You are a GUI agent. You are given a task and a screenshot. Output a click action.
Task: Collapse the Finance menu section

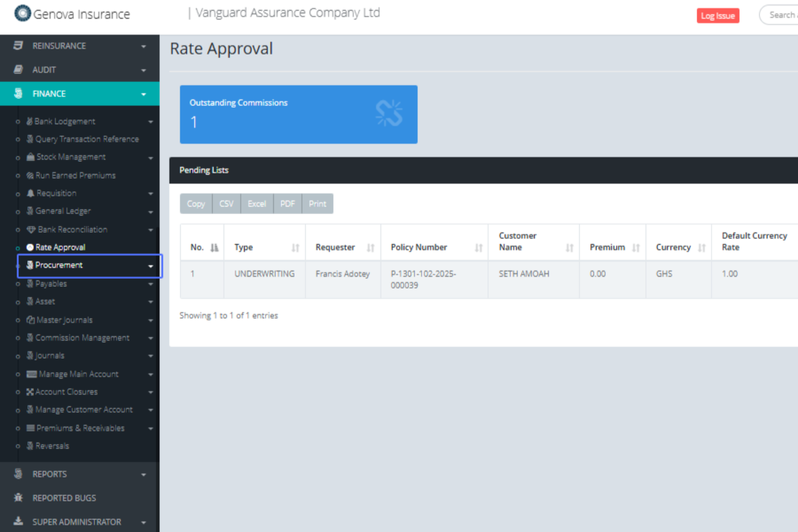[x=144, y=94]
